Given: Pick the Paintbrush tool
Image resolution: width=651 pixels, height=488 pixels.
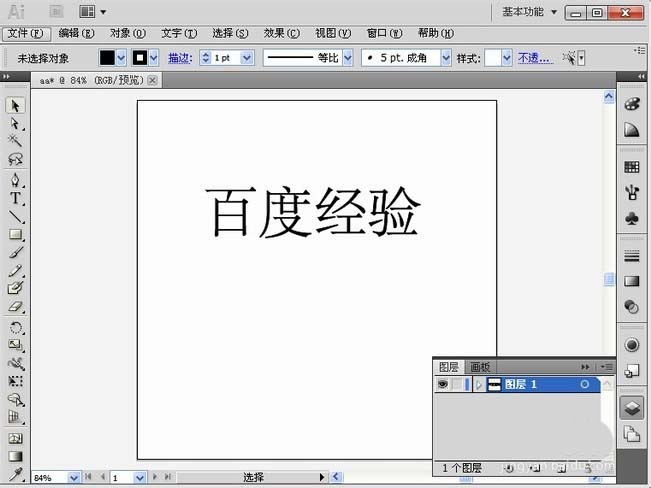Looking at the screenshot, I should 15,252.
